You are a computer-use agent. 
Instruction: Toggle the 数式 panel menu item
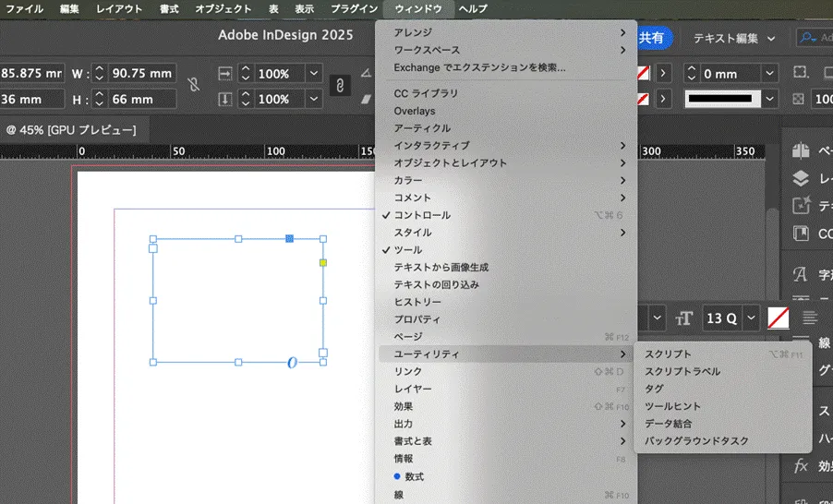click(507, 477)
